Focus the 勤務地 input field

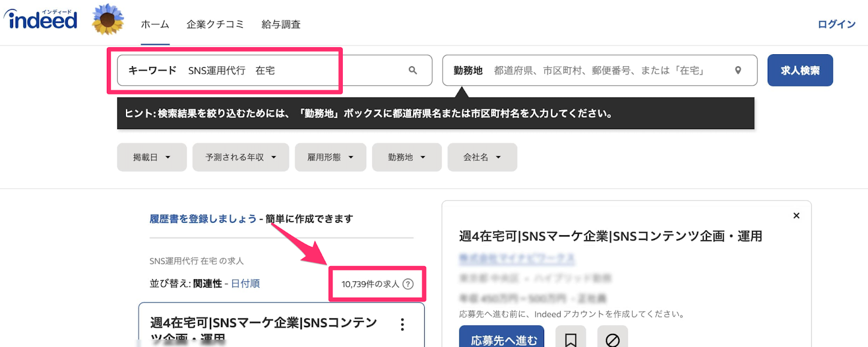click(x=599, y=70)
